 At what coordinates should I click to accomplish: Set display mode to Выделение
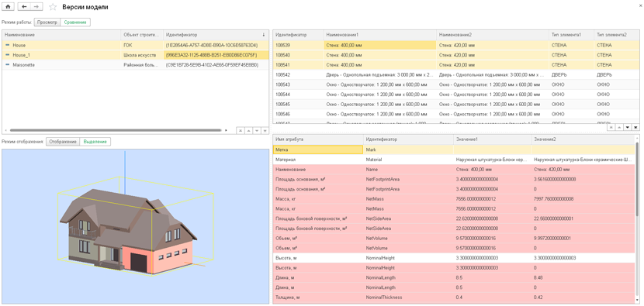95,142
